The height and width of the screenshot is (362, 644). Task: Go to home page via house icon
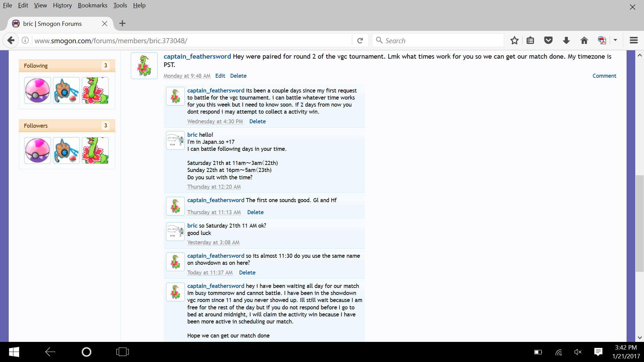pos(584,41)
